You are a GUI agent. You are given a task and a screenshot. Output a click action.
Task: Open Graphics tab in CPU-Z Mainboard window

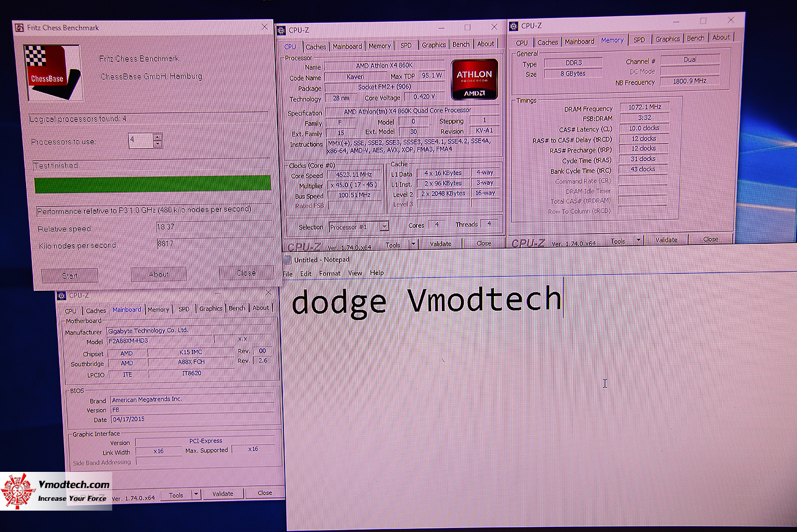(211, 309)
